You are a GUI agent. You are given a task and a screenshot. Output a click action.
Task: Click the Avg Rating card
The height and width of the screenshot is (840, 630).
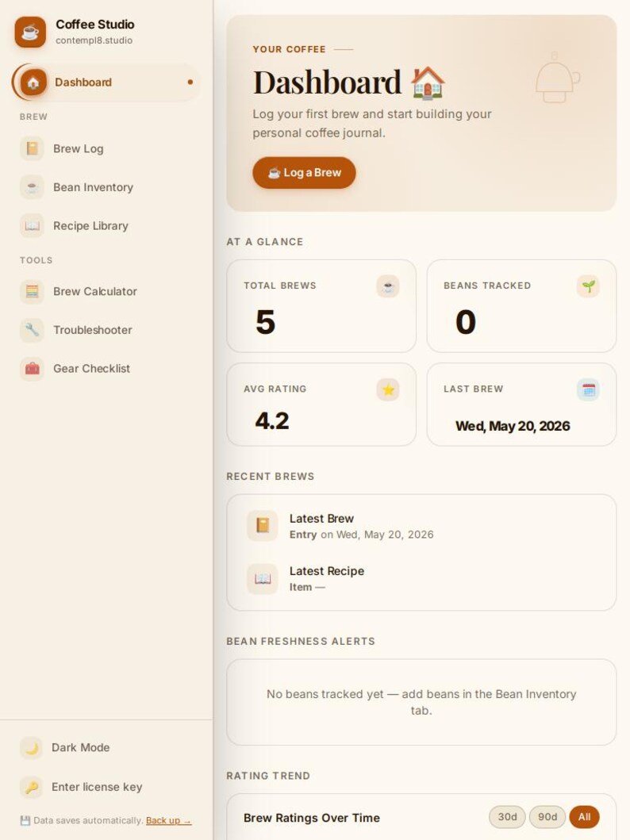(321, 405)
